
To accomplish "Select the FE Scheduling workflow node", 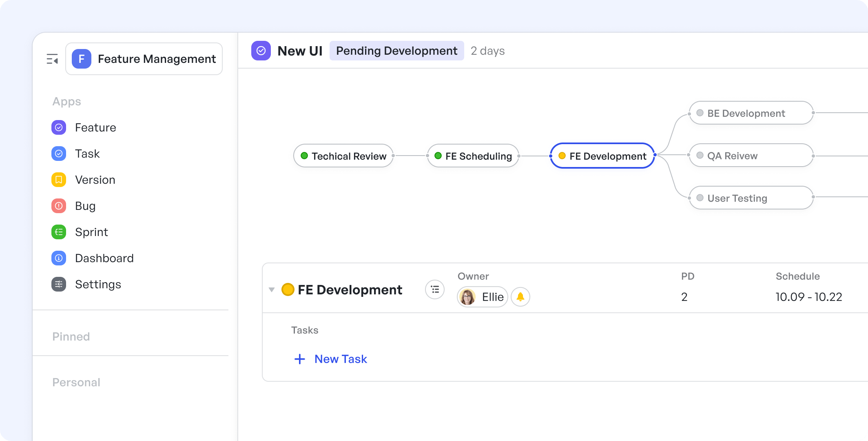I will 473,156.
